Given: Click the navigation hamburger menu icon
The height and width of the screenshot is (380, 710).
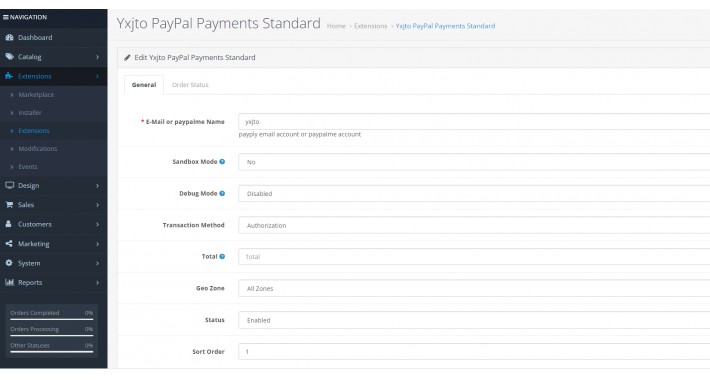Looking at the screenshot, I should click(6, 17).
